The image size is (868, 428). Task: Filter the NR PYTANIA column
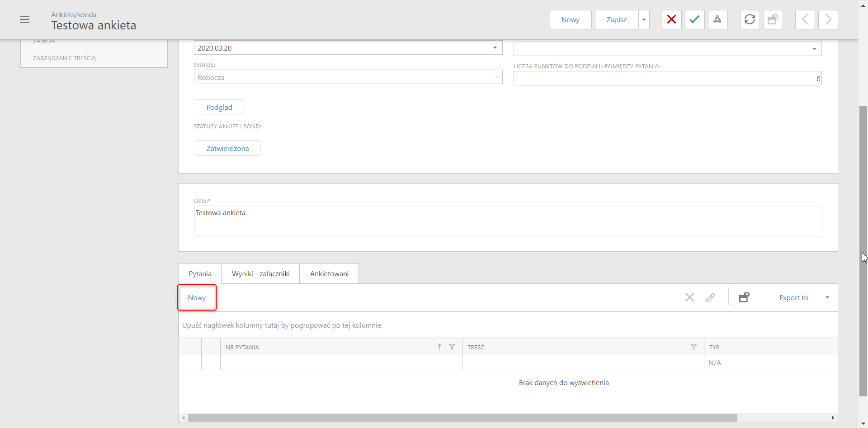coord(452,347)
